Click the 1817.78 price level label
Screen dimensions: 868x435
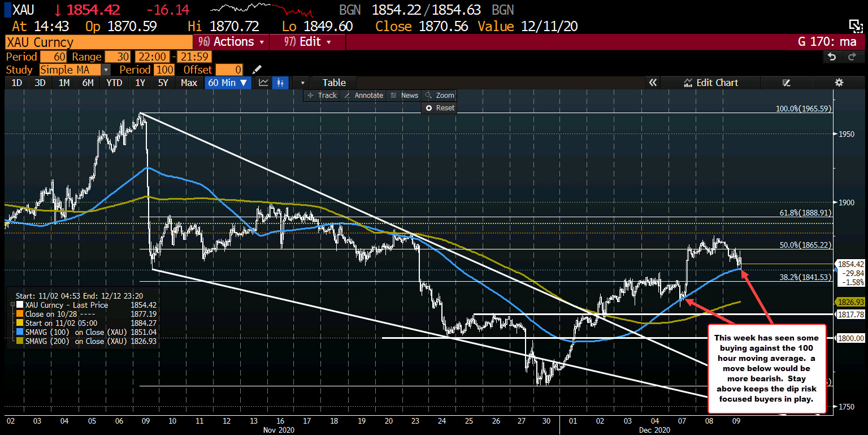pos(851,315)
